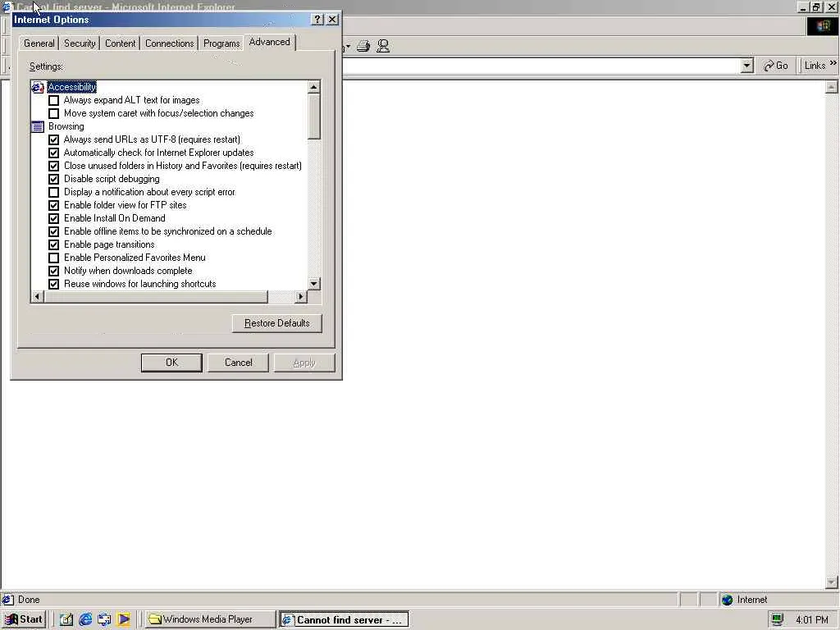Click the Go button beside the address bar
The height and width of the screenshot is (630, 840).
[776, 66]
